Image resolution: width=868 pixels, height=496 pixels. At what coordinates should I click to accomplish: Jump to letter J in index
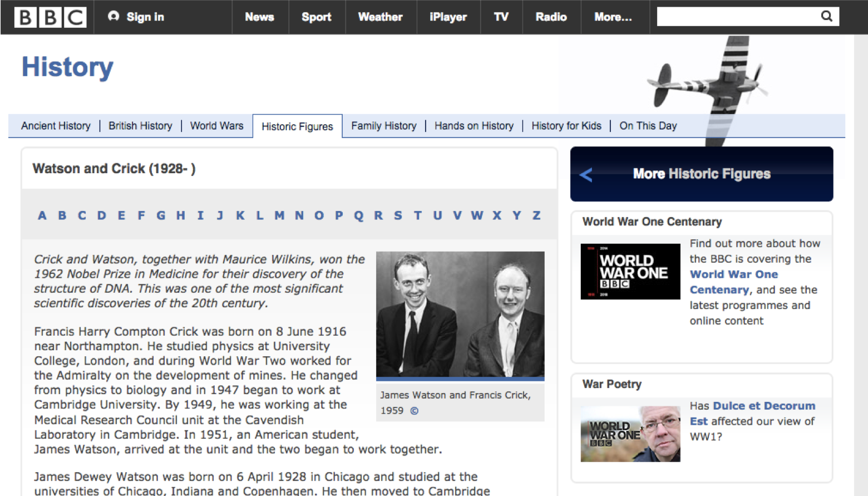(220, 215)
